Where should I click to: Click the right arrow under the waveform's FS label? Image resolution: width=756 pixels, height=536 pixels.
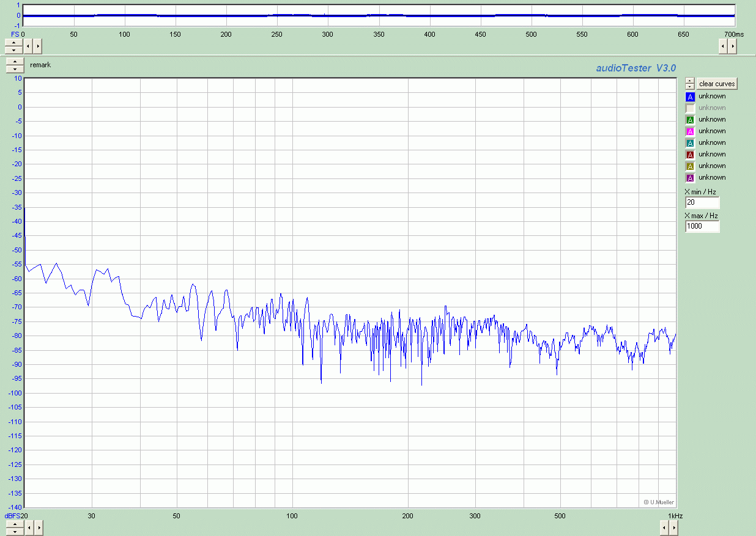37,46
